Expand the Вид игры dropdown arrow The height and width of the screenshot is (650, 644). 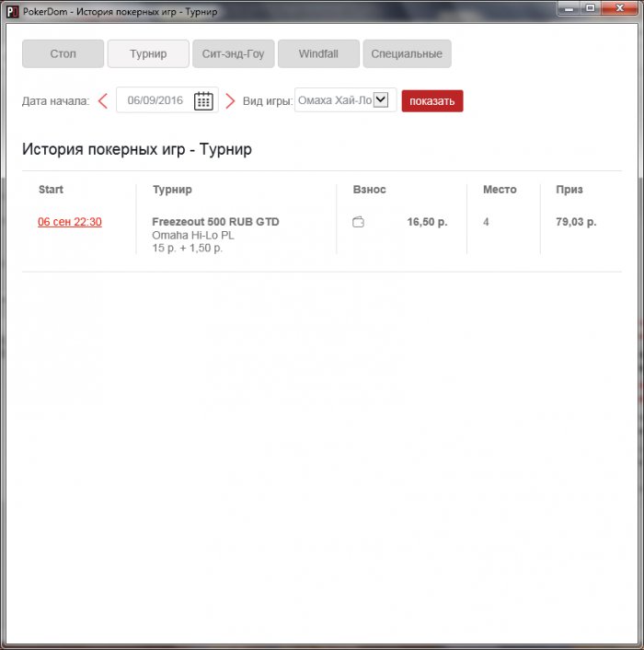click(381, 100)
